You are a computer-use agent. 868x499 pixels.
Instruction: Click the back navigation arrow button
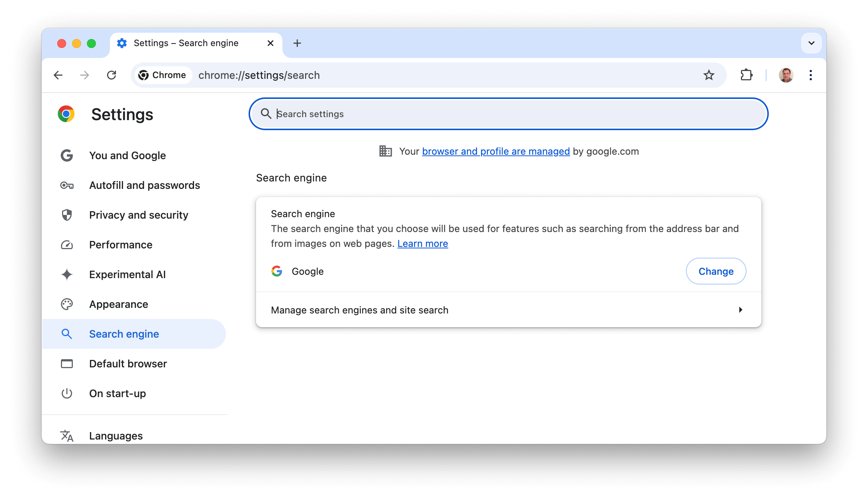57,75
